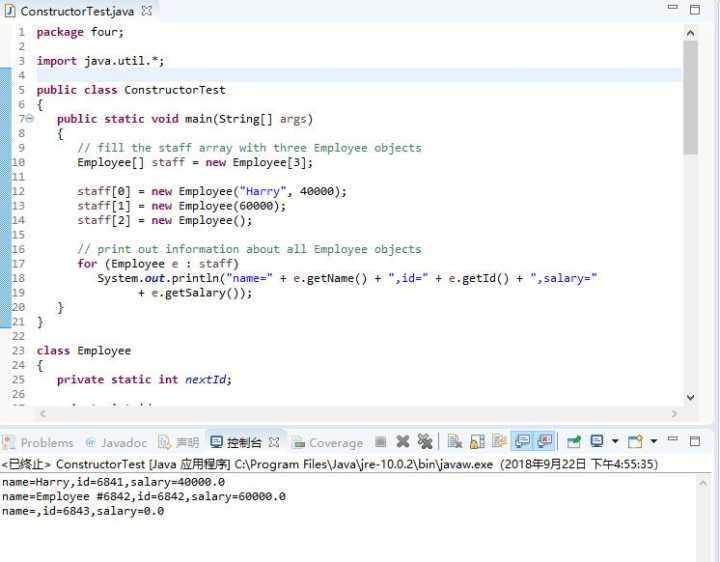Collapse the main method fold at line 7
The image size is (720, 562).
(x=29, y=118)
